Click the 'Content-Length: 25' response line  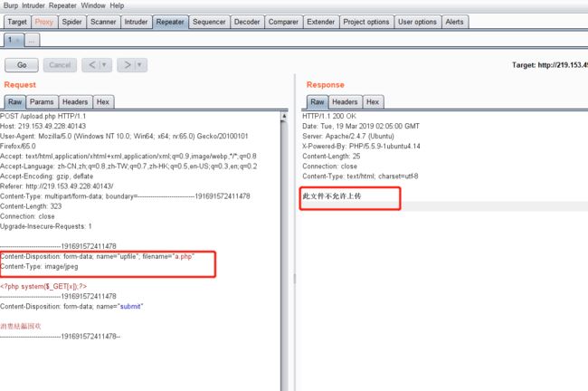tap(331, 156)
